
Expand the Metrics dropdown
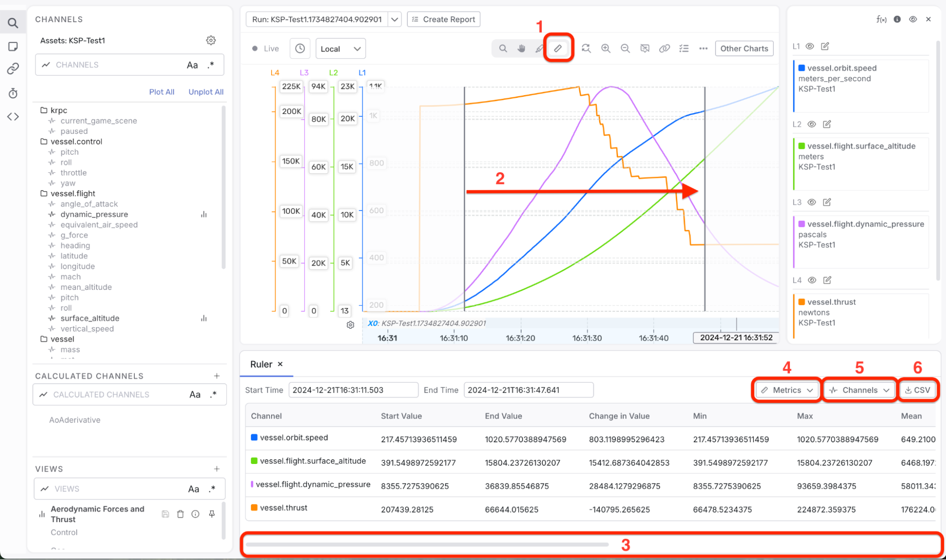787,390
